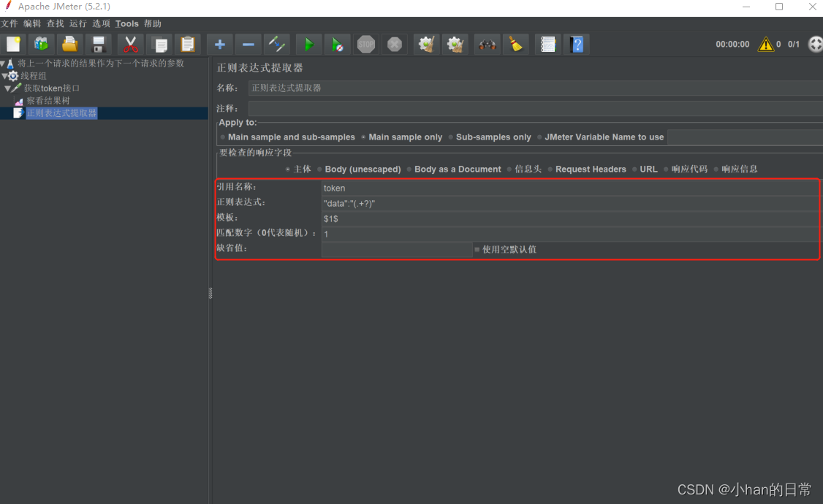Select URL radio option
Screen dimensions: 823x504
[x=645, y=169]
